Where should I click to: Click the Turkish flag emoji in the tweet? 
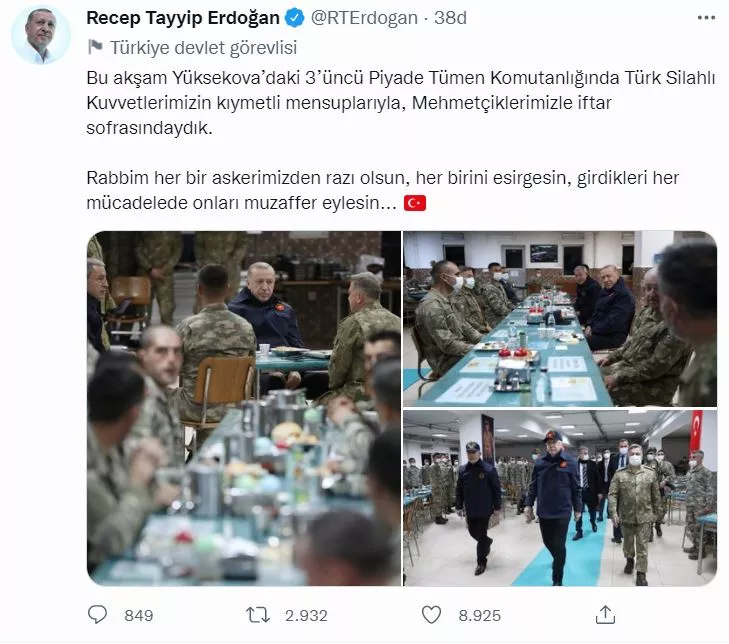click(x=415, y=203)
